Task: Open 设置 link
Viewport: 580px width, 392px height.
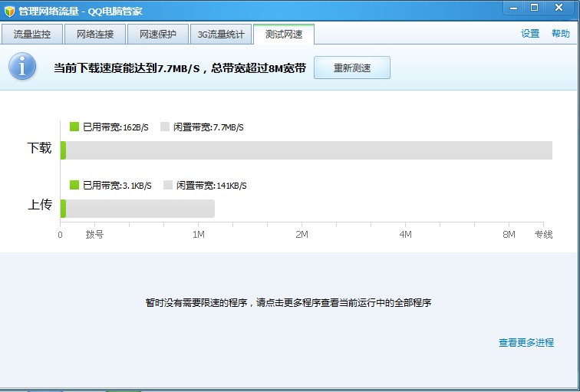Action: point(530,34)
